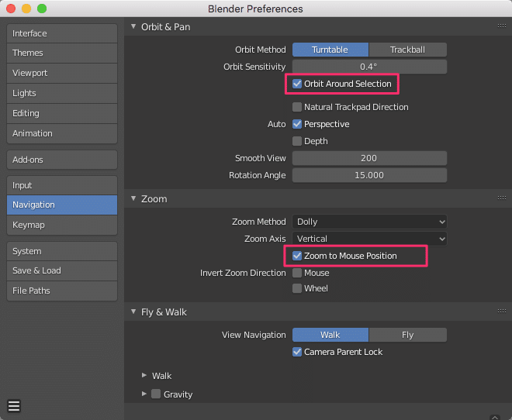Click the Zoom panel drag grip
This screenshot has width=512, height=420.
point(501,198)
